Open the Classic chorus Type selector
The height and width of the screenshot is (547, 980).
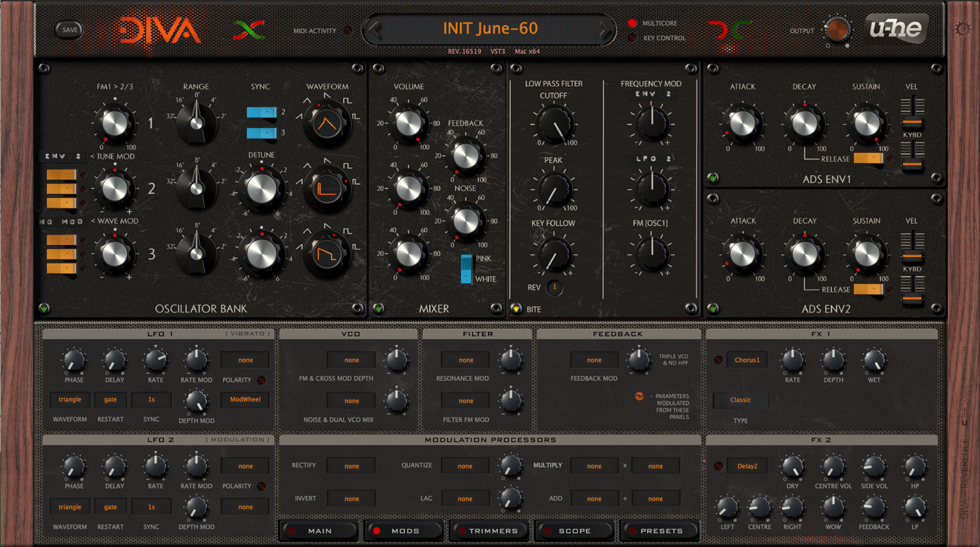(740, 400)
